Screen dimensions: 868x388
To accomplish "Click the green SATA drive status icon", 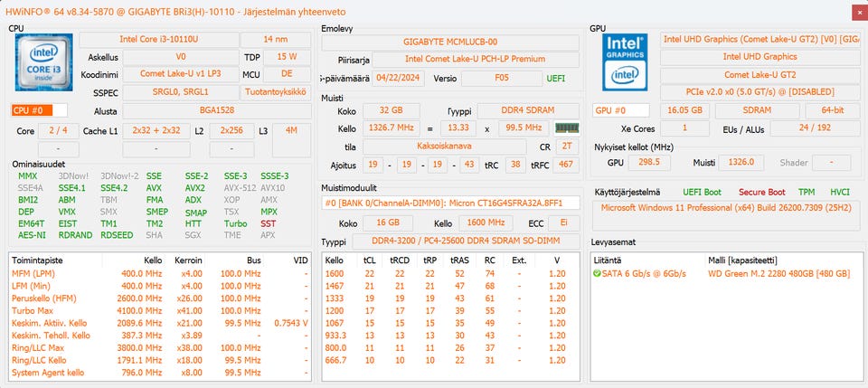I will coord(596,273).
